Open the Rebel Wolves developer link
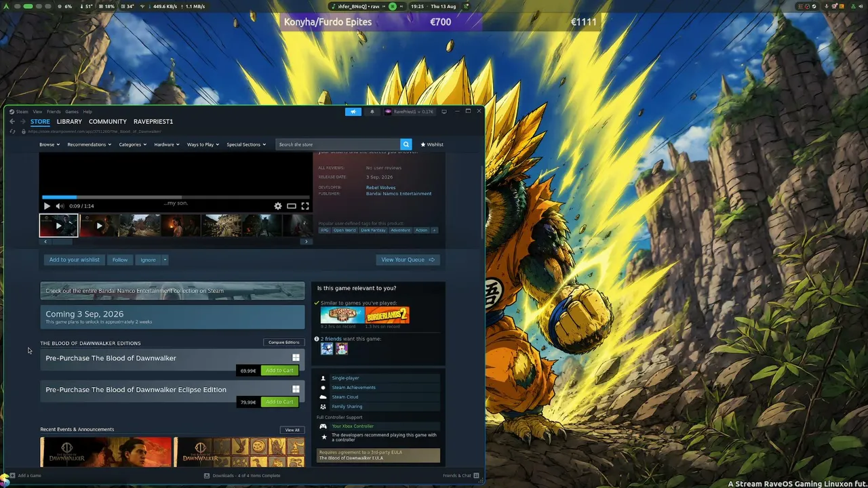 pyautogui.click(x=381, y=188)
